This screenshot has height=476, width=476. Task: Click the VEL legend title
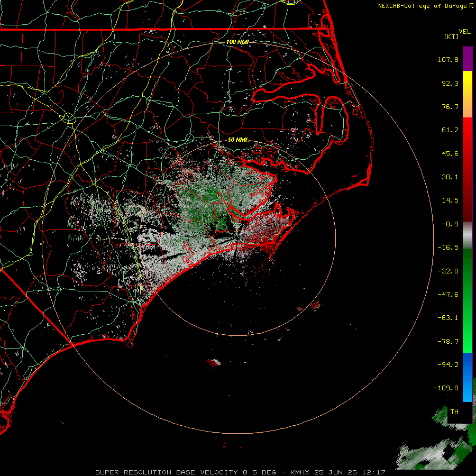464,32
